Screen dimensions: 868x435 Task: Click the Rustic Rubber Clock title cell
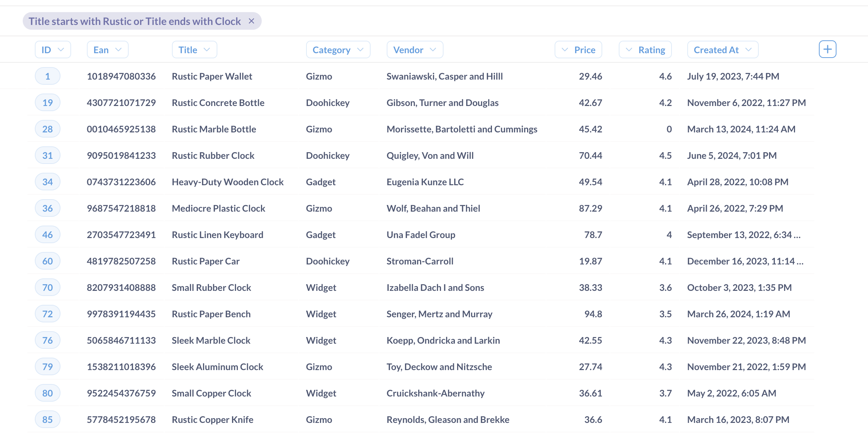(x=213, y=155)
